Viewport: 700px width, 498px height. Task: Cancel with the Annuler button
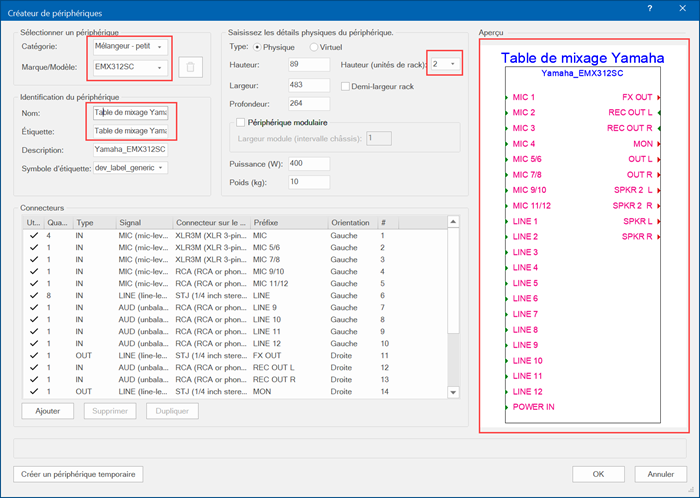pyautogui.click(x=661, y=474)
